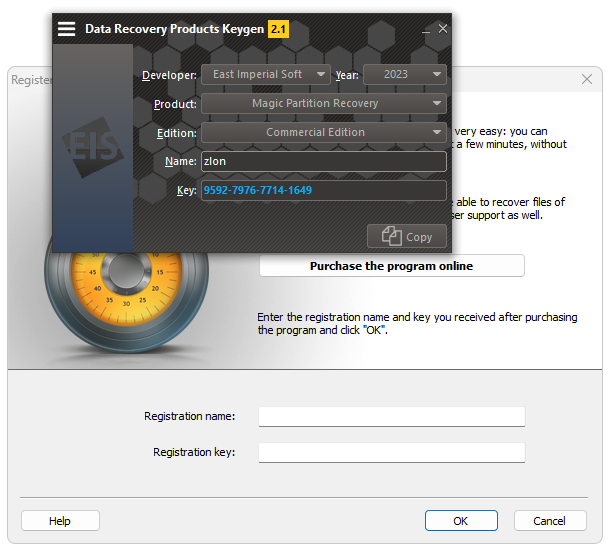Open the Developer dropdown showing East Imperial Soft
The image size is (608, 551).
coord(266,74)
